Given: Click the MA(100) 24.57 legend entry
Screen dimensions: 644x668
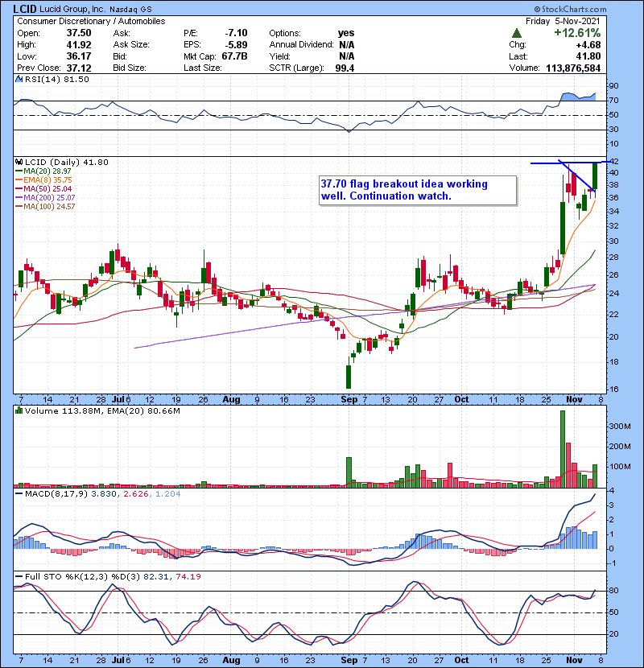Looking at the screenshot, I should (45, 207).
